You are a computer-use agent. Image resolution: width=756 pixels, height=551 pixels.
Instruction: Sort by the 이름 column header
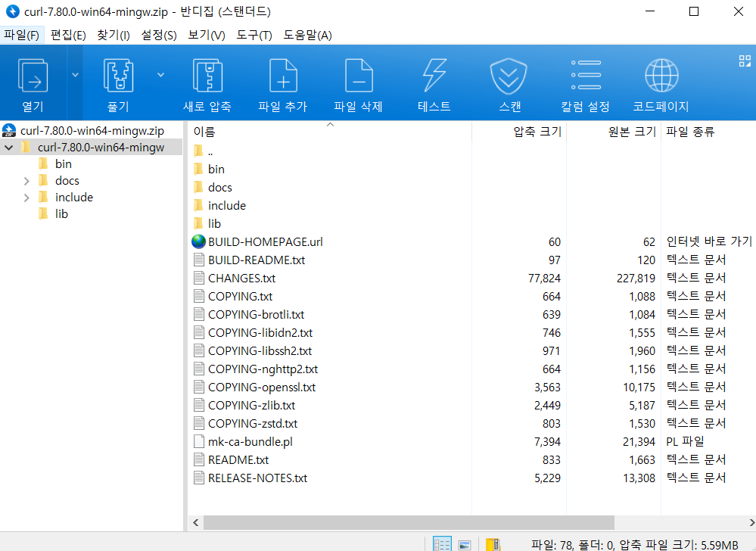point(330,132)
